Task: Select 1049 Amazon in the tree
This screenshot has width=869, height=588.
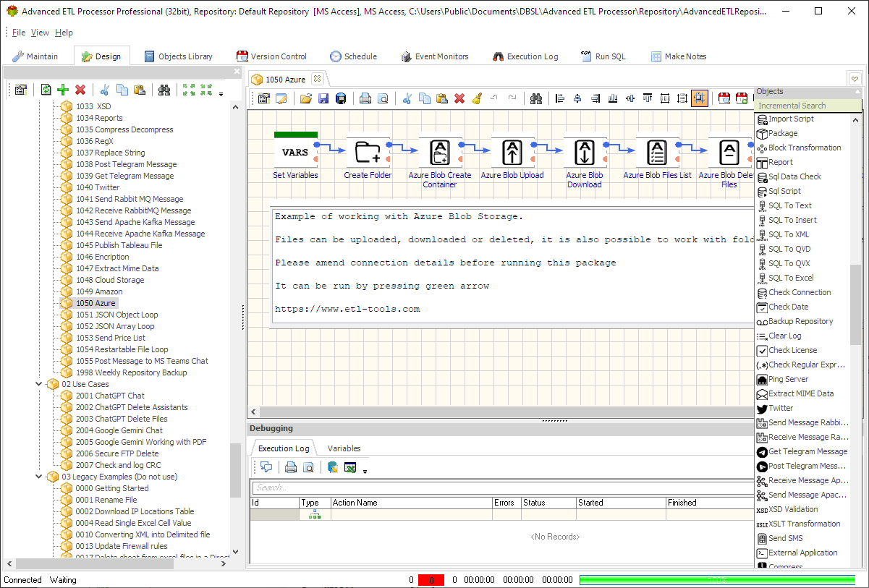Action: point(99,291)
